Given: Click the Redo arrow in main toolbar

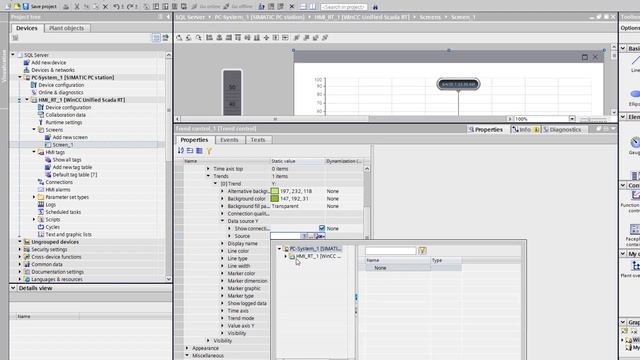Looking at the screenshot, I should (x=131, y=7).
